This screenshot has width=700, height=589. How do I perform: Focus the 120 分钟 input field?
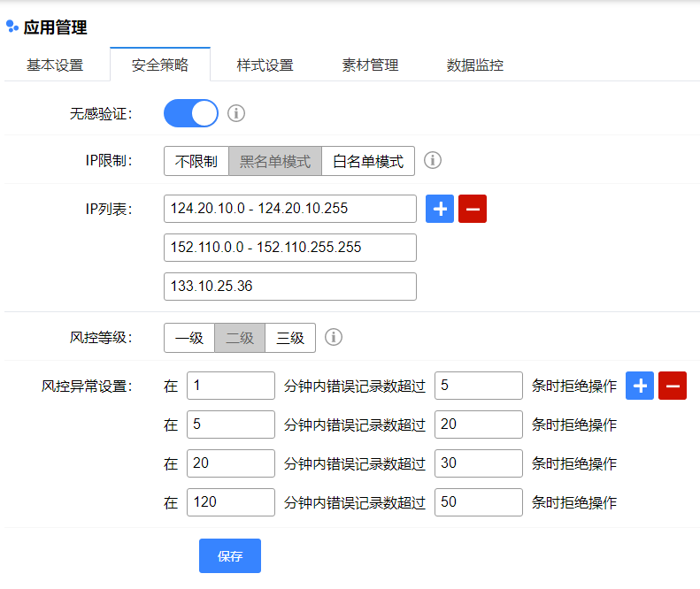(x=230, y=502)
